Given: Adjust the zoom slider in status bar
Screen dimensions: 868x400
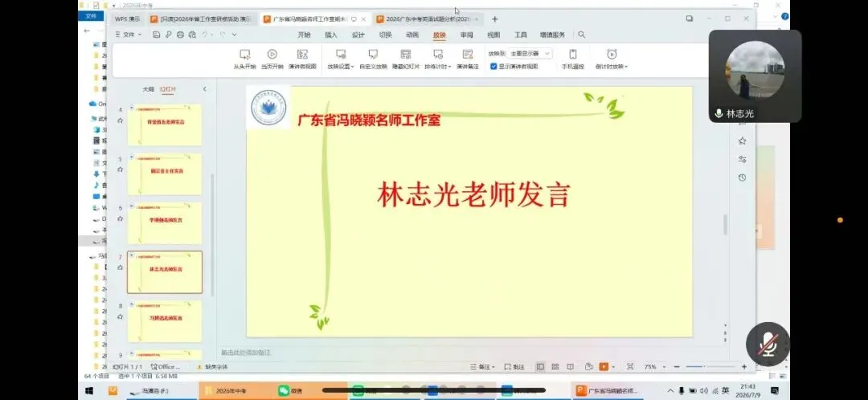Looking at the screenshot, I should [710, 367].
